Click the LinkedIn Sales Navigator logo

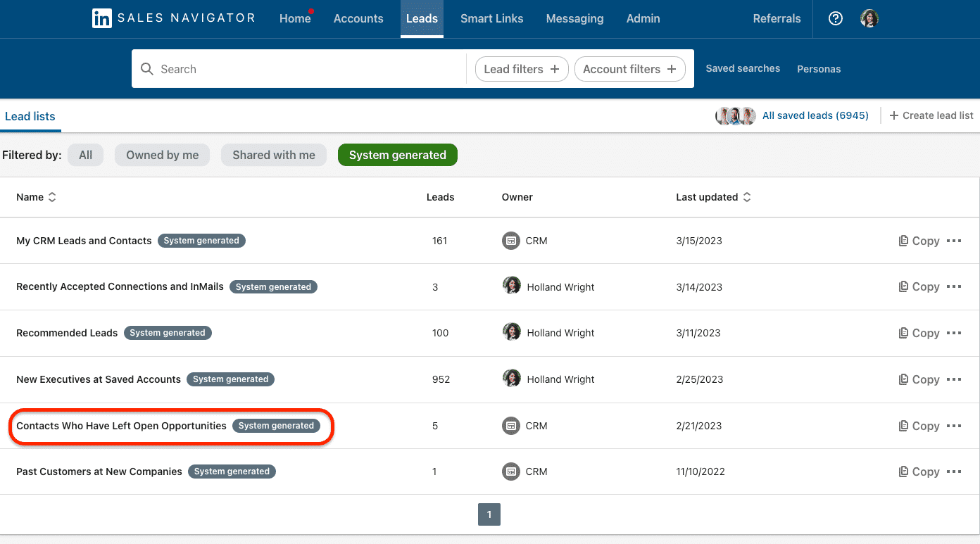click(173, 18)
